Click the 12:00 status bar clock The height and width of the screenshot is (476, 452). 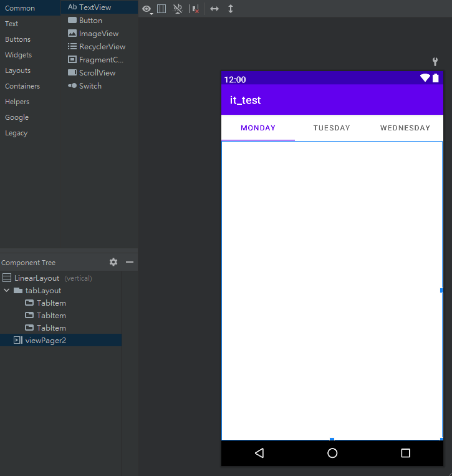pyautogui.click(x=235, y=79)
